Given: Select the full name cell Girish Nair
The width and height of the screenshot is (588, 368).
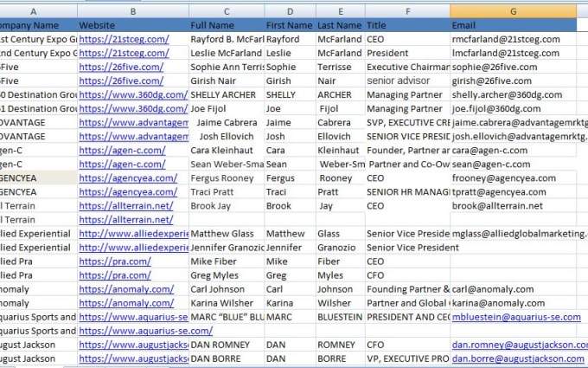Looking at the screenshot, I should tap(227, 81).
